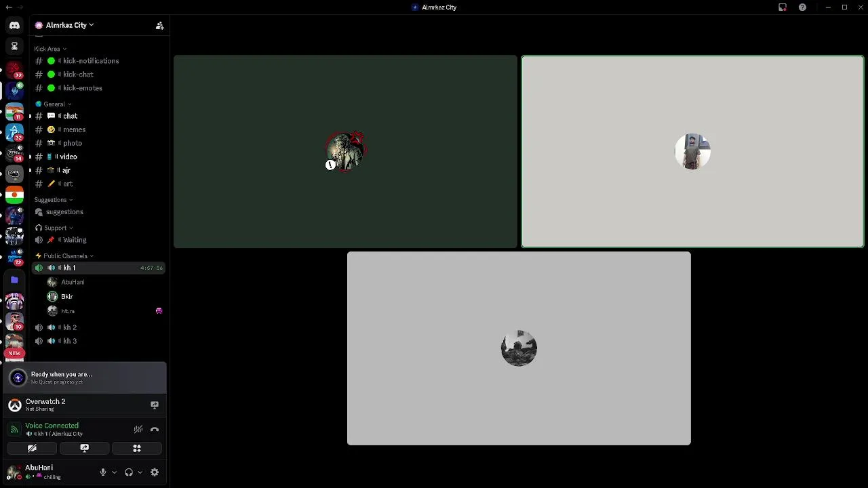The height and width of the screenshot is (488, 868).
Task: Focus the speaking user's green-bordered tile
Action: [x=692, y=152]
